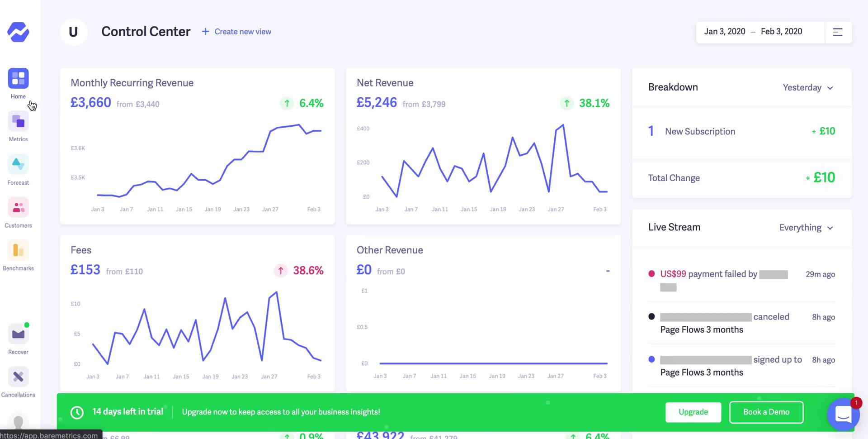The height and width of the screenshot is (439, 868).
Task: Click the £5,246 Net Revenue value
Action: pyautogui.click(x=377, y=103)
